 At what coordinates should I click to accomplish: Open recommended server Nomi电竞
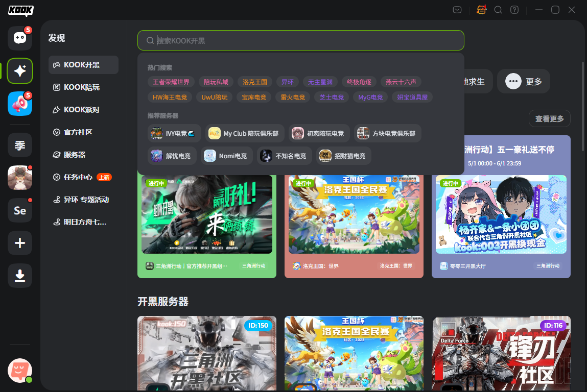click(227, 156)
